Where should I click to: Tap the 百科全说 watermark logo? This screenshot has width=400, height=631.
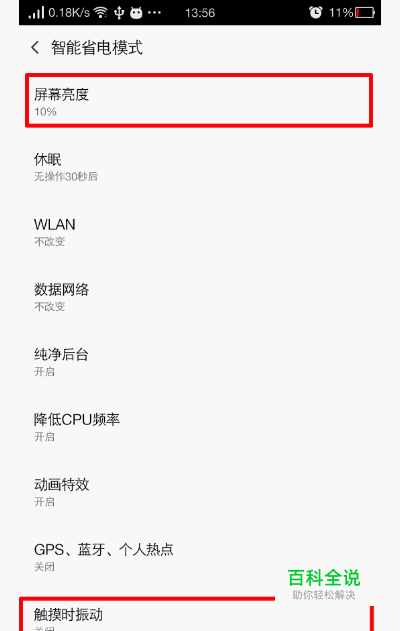click(324, 584)
